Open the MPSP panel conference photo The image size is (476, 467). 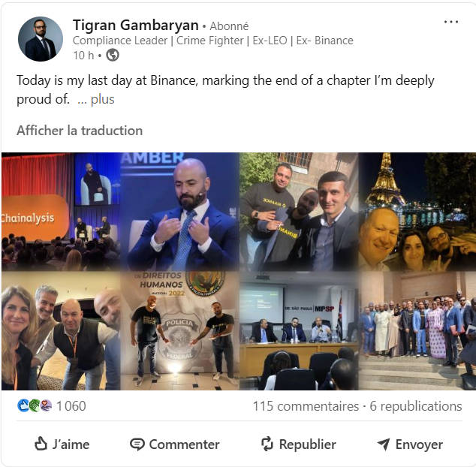pyautogui.click(x=299, y=330)
